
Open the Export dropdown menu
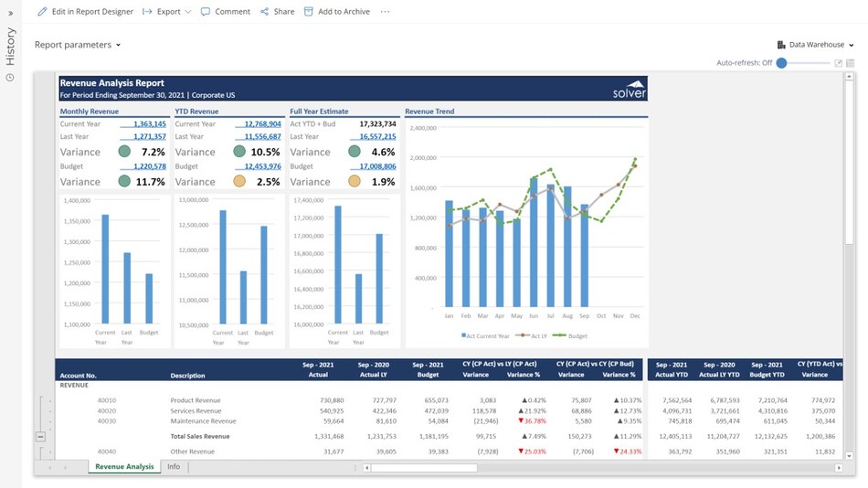pyautogui.click(x=174, y=12)
